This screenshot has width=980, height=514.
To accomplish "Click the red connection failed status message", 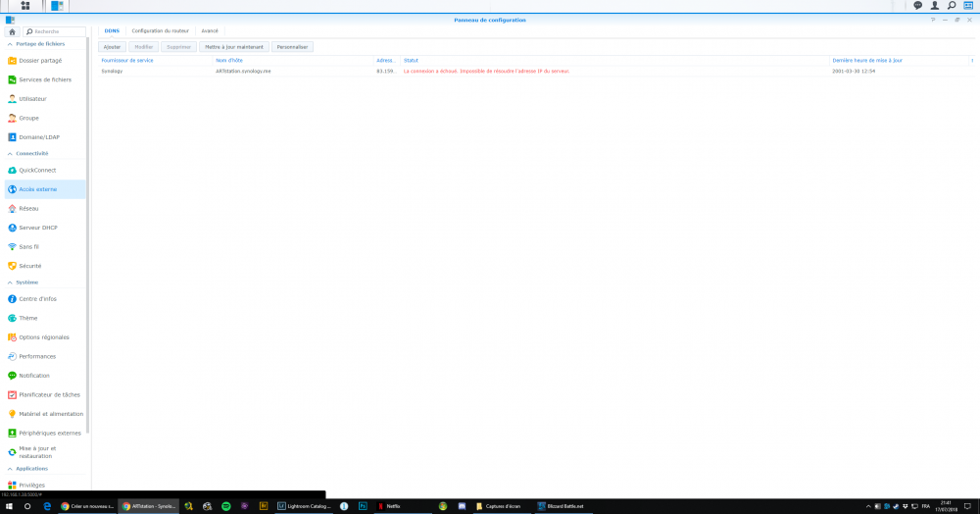I will (x=486, y=72).
